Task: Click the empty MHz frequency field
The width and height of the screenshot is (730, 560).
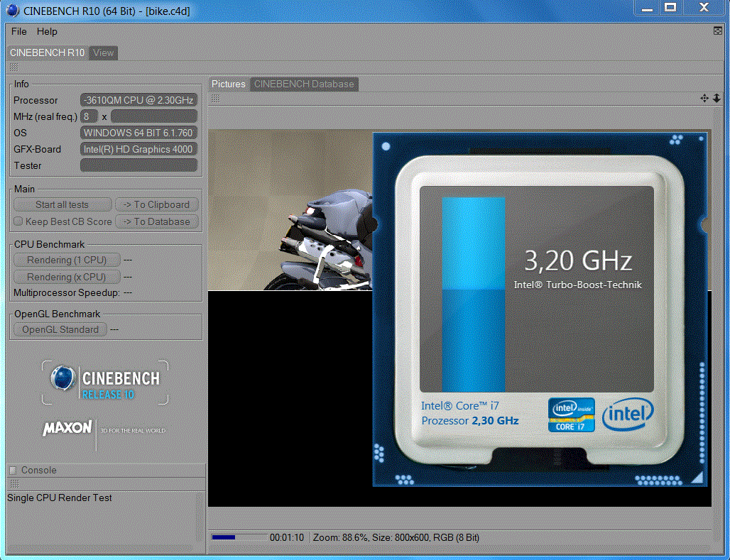Action: click(x=154, y=116)
